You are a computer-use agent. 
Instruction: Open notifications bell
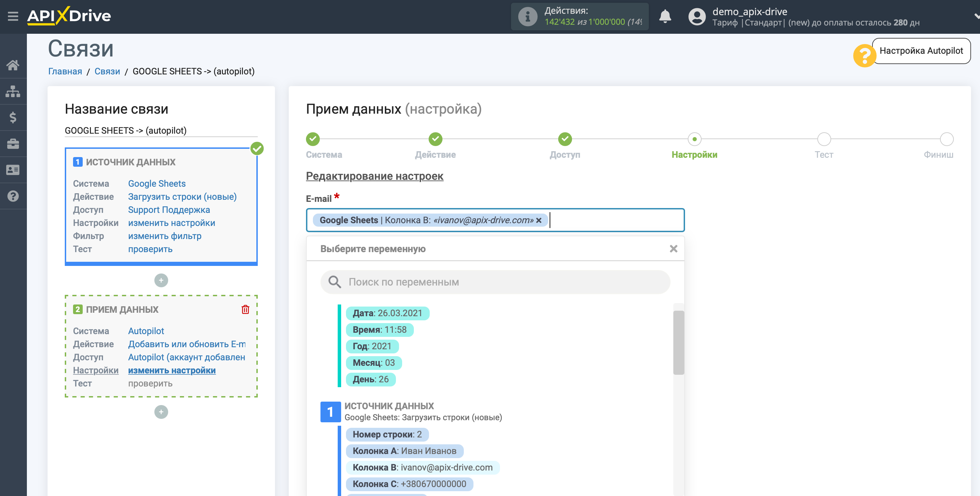click(665, 16)
